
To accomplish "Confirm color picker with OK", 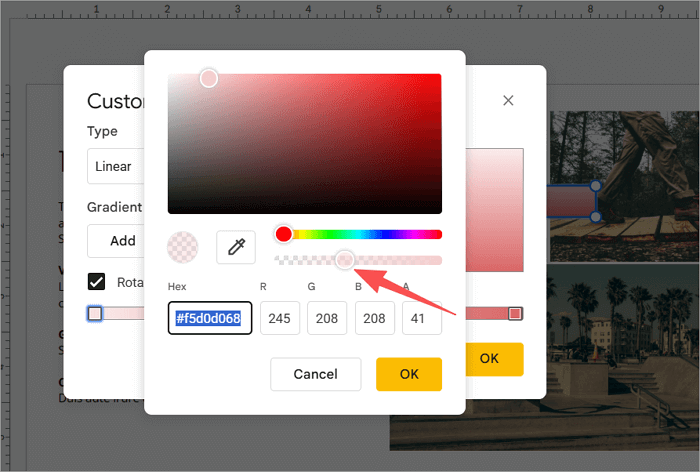I will [409, 374].
